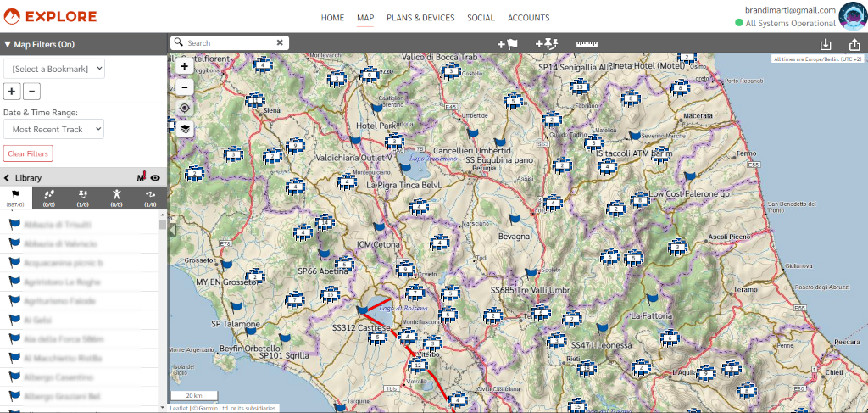
Task: Zoom in on the map
Action: [185, 66]
